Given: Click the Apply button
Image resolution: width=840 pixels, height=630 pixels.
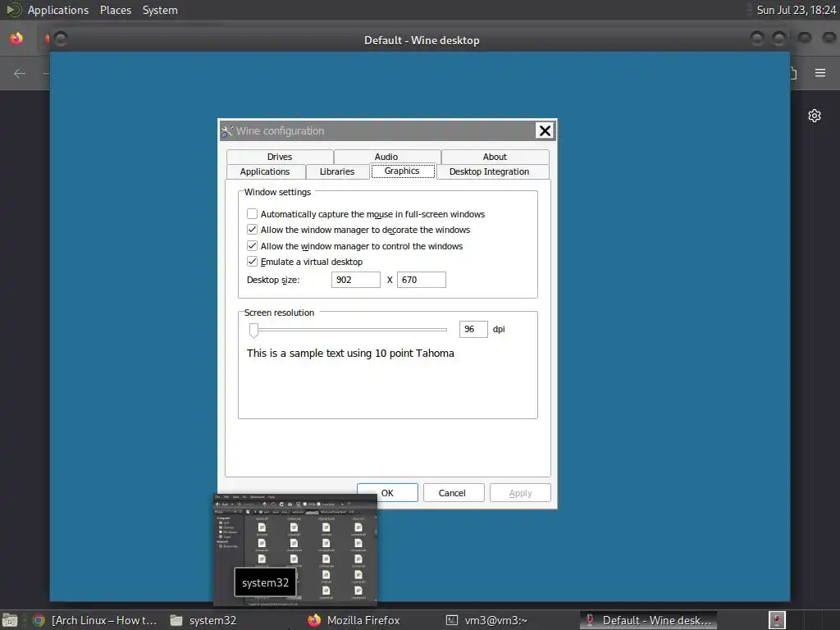Looking at the screenshot, I should coord(520,493).
